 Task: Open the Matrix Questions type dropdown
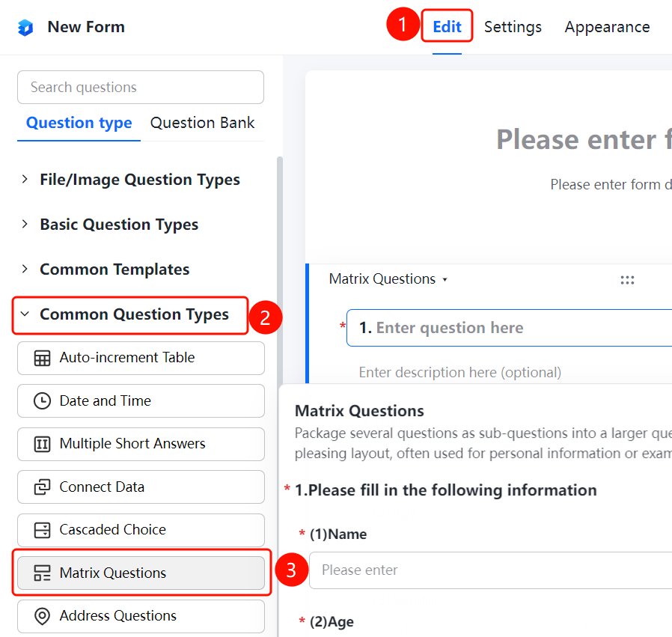[x=388, y=279]
